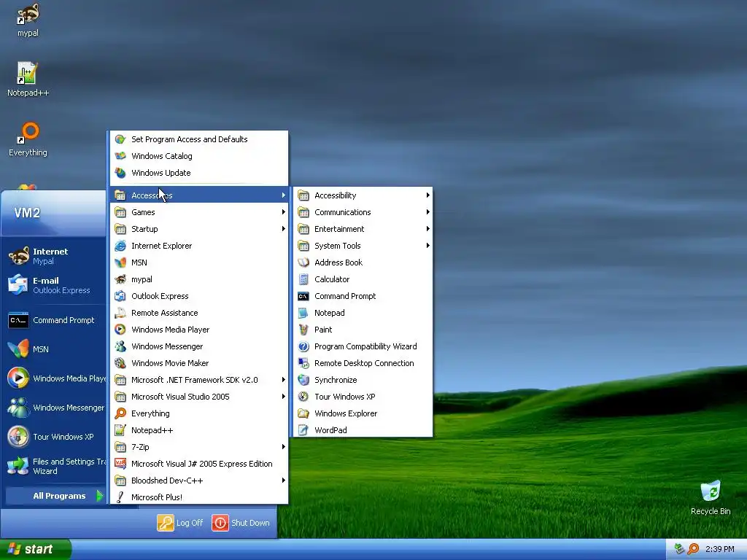The height and width of the screenshot is (560, 747).
Task: Click the MSN butterfly icon in All Programs
Action: tap(120, 262)
